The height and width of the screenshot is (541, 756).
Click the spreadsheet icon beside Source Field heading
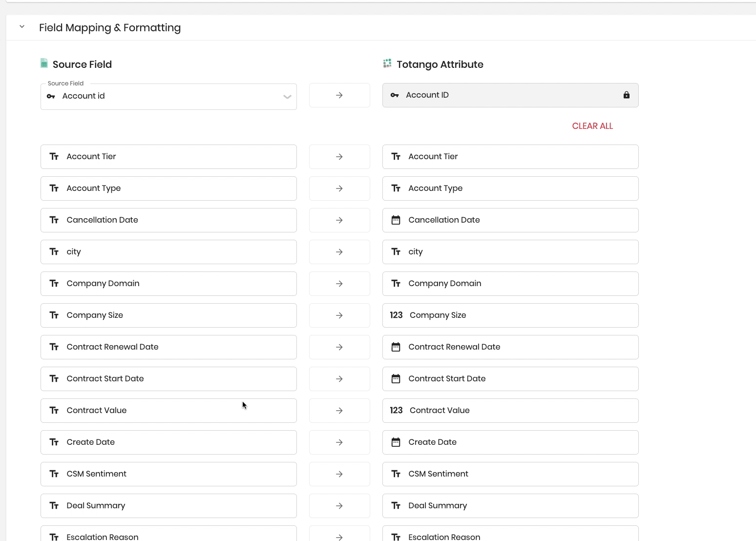click(44, 63)
